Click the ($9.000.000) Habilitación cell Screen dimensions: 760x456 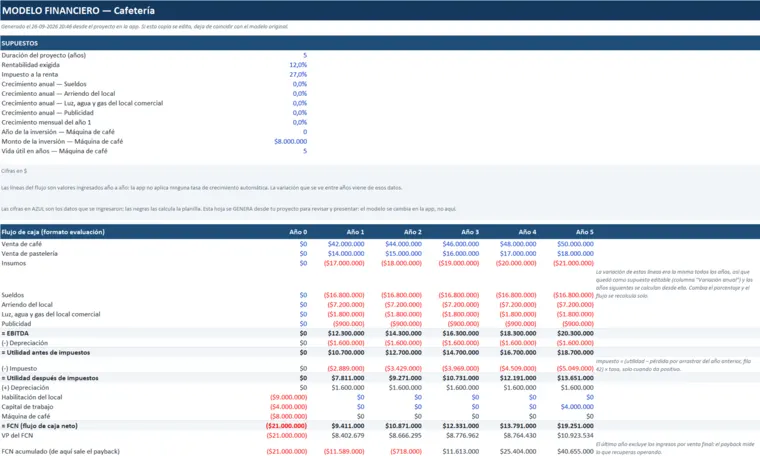point(288,397)
